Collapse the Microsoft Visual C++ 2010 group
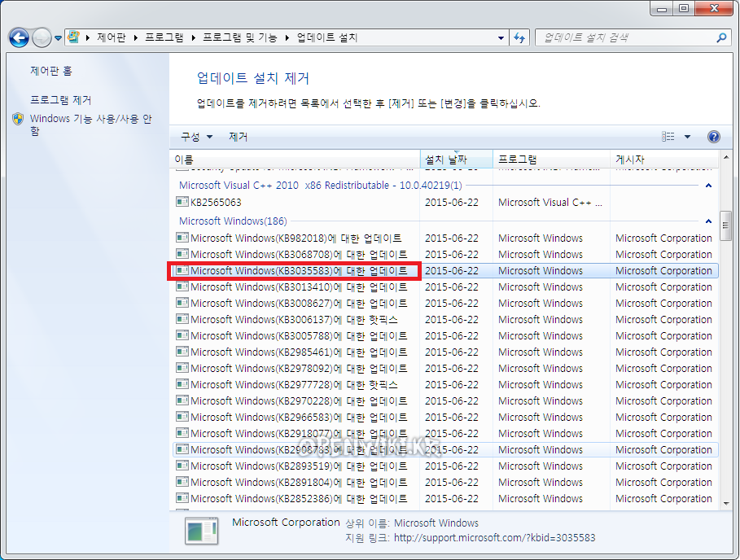 708,186
